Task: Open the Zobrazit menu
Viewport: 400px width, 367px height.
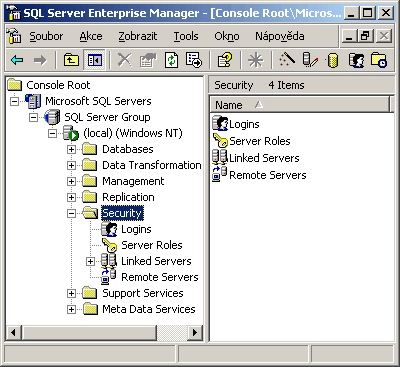Action: coord(138,36)
